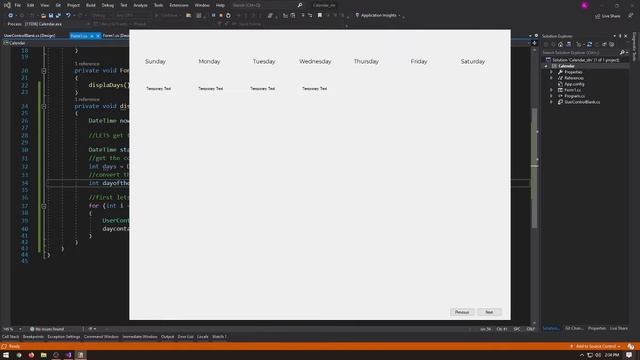The image size is (640, 360).
Task: Click the Saturday header in Calendar form
Action: click(473, 62)
